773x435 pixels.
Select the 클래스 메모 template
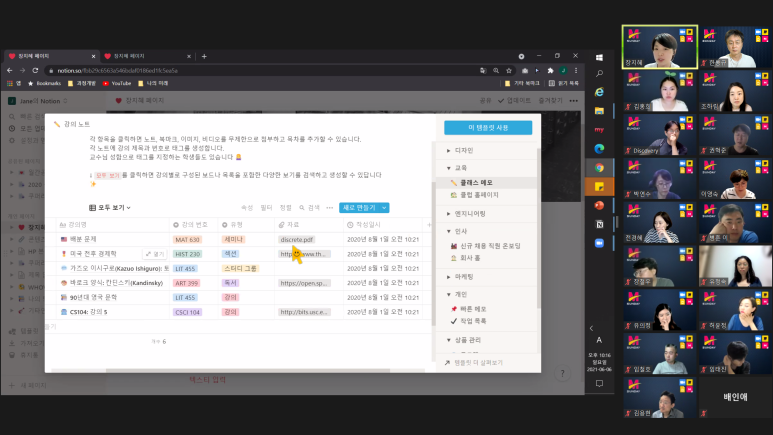pyautogui.click(x=487, y=182)
